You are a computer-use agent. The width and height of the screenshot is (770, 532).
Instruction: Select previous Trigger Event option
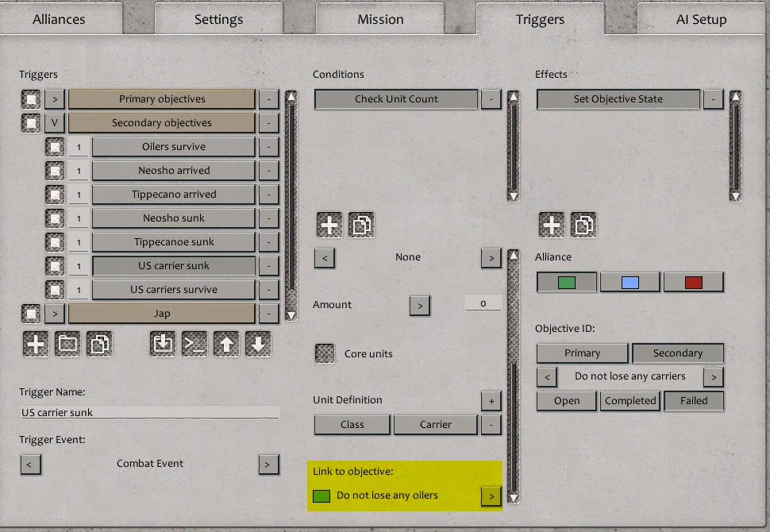tap(30, 465)
